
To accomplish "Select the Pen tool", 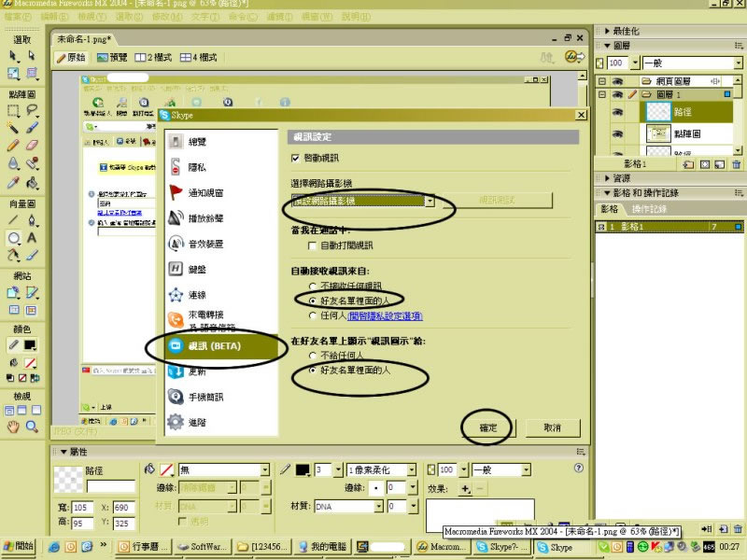I will (32, 220).
